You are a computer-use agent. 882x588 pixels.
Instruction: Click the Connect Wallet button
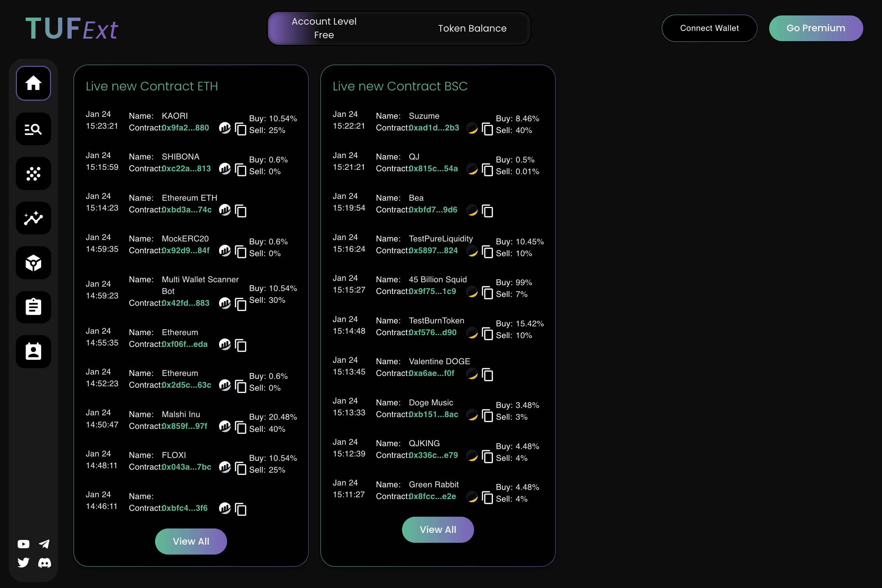tap(709, 28)
